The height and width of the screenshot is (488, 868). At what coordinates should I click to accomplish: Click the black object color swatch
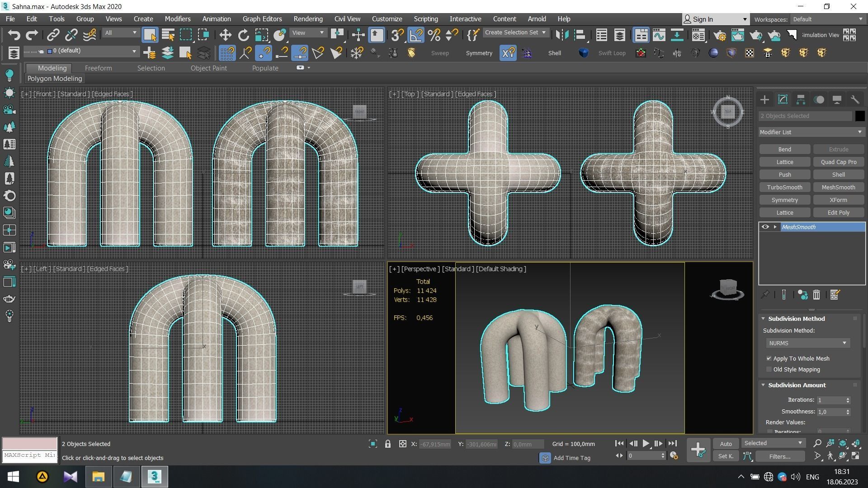click(859, 116)
